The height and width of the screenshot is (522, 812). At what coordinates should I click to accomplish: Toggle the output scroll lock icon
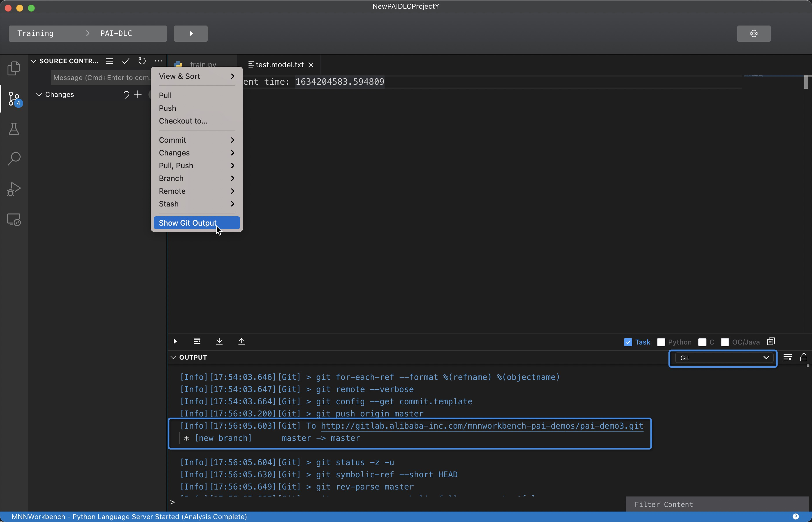tap(804, 358)
